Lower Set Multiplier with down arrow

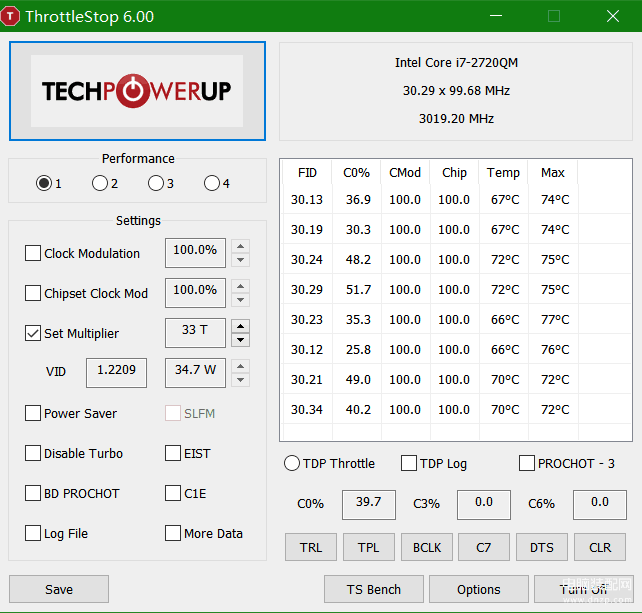tap(240, 340)
